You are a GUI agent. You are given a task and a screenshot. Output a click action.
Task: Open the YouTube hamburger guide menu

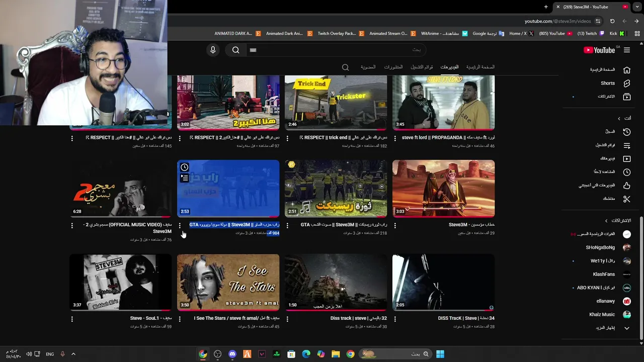pyautogui.click(x=626, y=50)
